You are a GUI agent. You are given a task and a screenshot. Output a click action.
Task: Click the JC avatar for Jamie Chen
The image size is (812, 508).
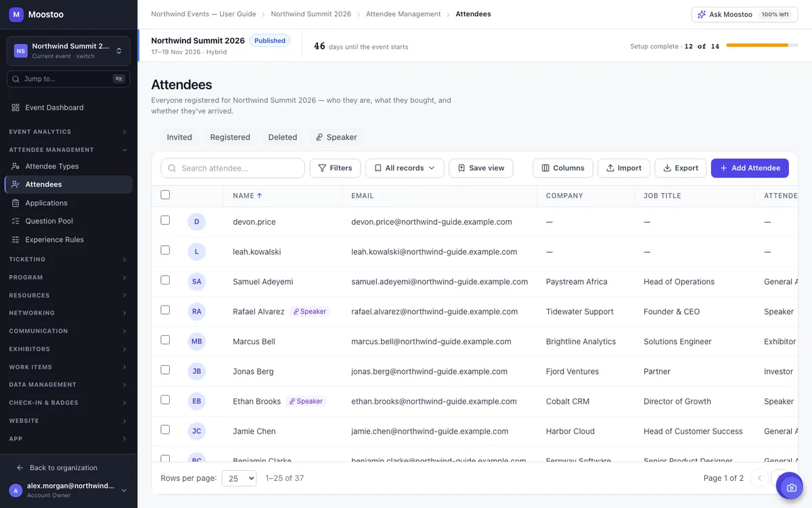[x=197, y=431]
